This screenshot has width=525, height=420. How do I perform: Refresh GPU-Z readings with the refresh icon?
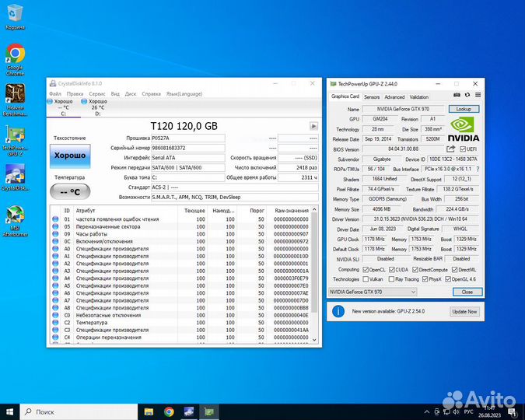coord(467,95)
